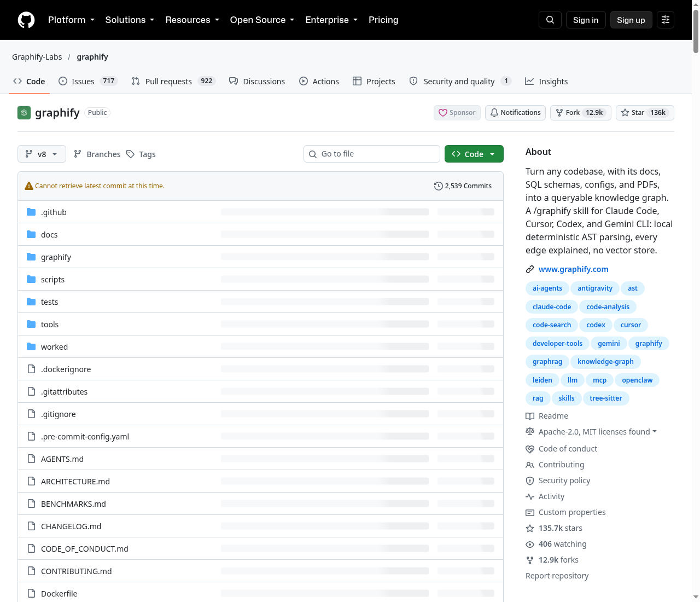
Task: Switch to the Issues tab
Action: pos(87,81)
